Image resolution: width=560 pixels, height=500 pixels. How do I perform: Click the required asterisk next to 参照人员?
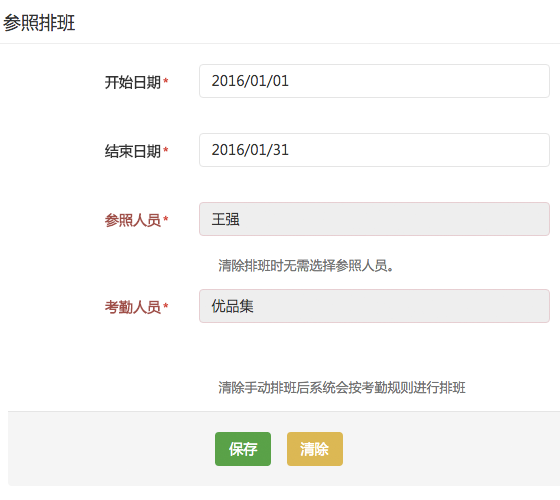[165, 219]
